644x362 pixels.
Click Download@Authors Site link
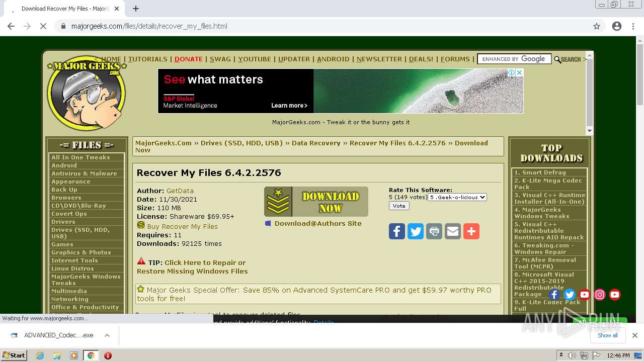coord(318,223)
